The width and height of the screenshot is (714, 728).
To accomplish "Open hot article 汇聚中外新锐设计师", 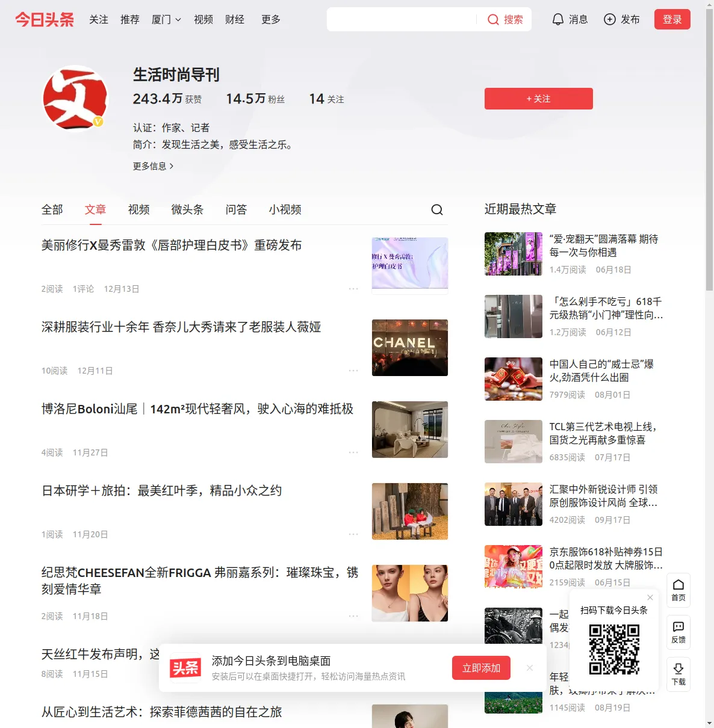I will pos(604,496).
